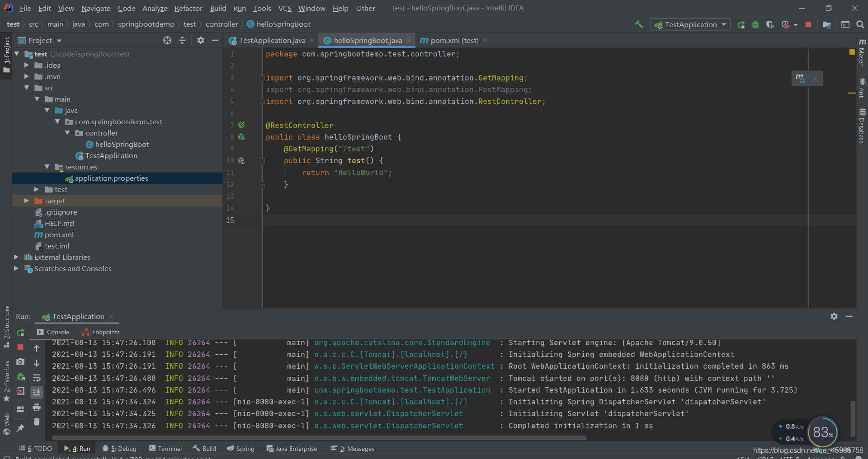Click the Exit icon in Run panel
868x459 pixels.
(20, 391)
